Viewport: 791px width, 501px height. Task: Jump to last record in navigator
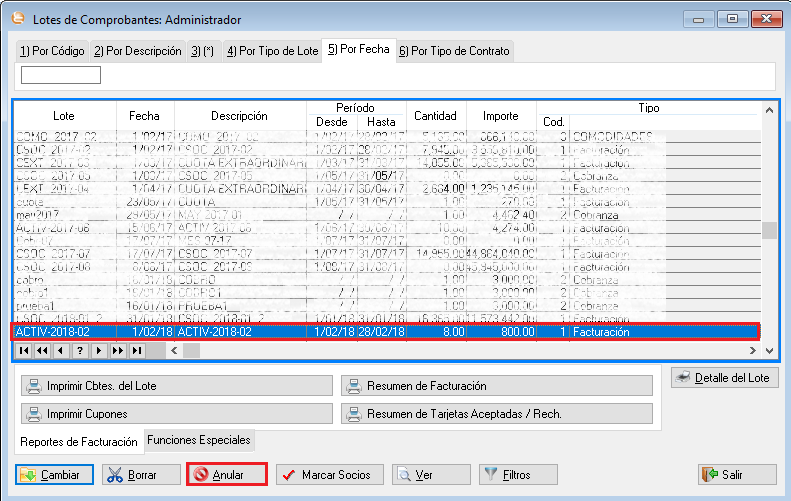[x=137, y=351]
